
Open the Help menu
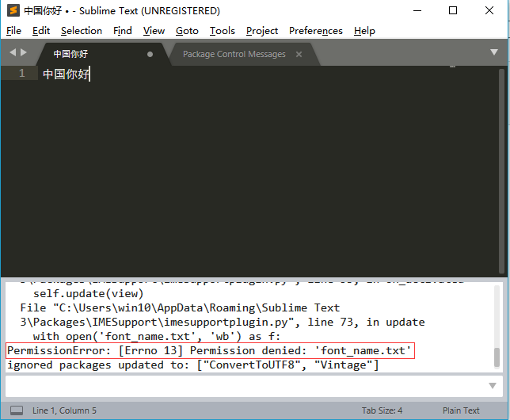(x=364, y=31)
